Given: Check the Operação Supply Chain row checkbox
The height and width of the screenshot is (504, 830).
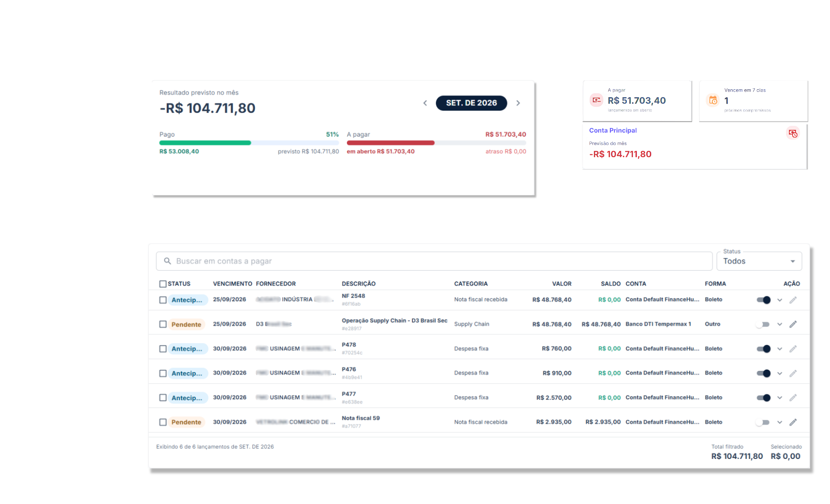Looking at the screenshot, I should point(163,324).
